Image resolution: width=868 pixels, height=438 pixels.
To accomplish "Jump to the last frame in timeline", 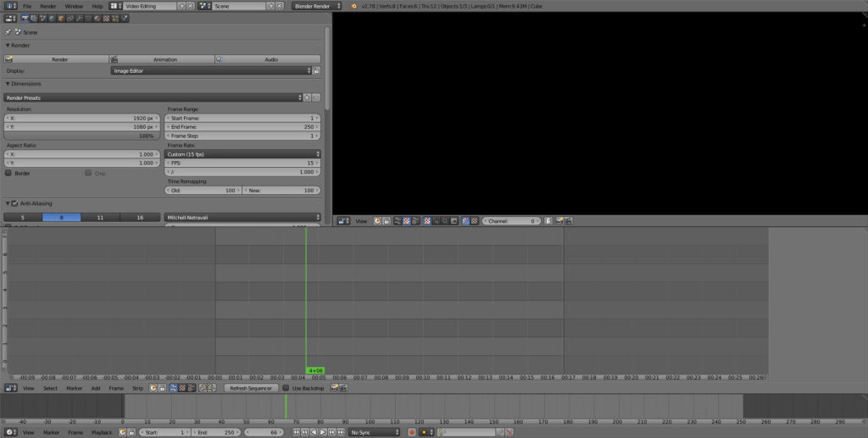I will pyautogui.click(x=340, y=432).
